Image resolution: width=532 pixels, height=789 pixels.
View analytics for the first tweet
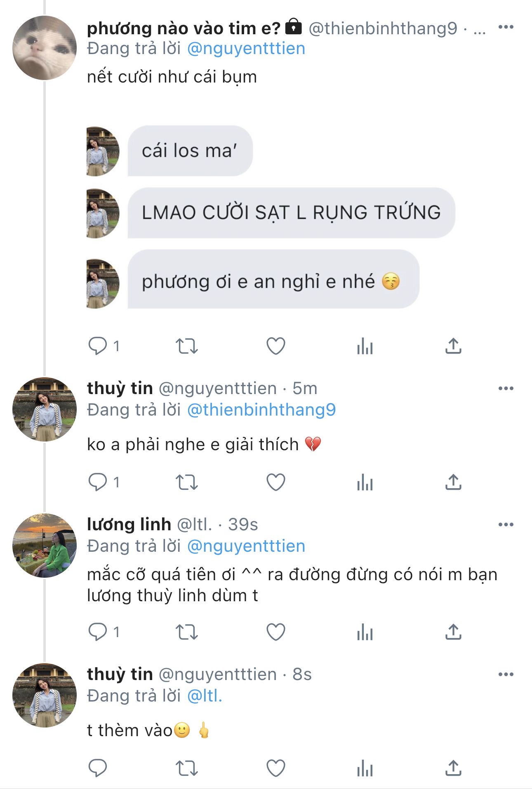[365, 346]
